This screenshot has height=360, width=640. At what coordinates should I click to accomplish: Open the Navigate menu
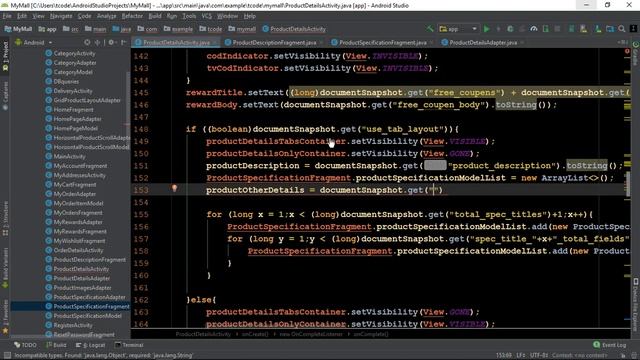pyautogui.click(x=61, y=16)
